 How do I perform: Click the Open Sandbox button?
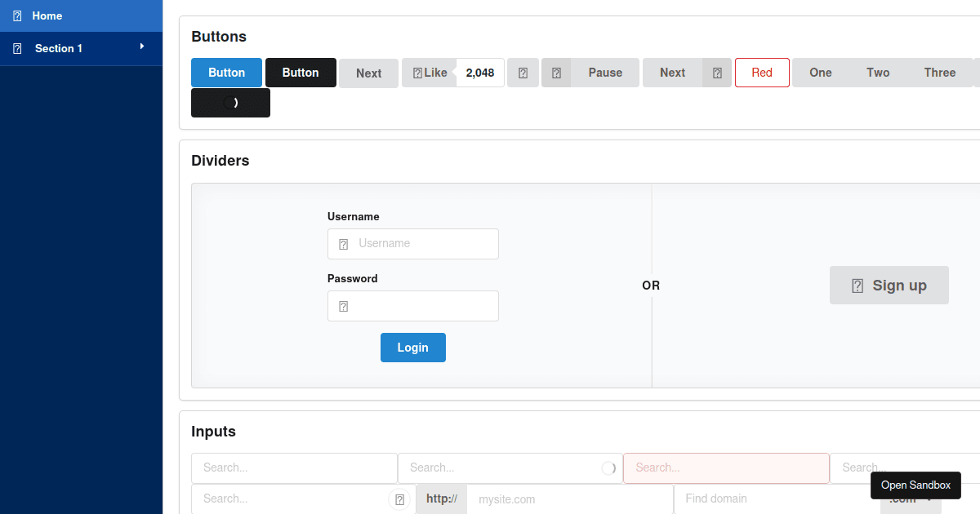(x=915, y=485)
